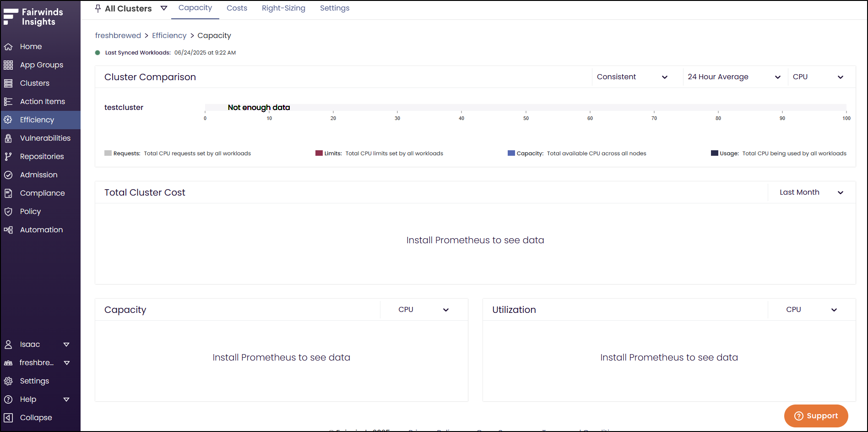Switch to the Capacity tab
Screen dimensions: 868x432
195,8
